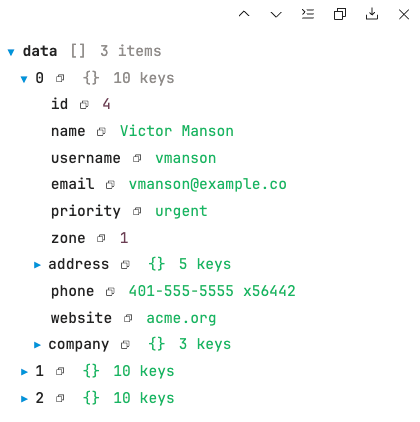This screenshot has width=420, height=422.
Task: Copy the phone value with its copy icon
Action: (110, 292)
